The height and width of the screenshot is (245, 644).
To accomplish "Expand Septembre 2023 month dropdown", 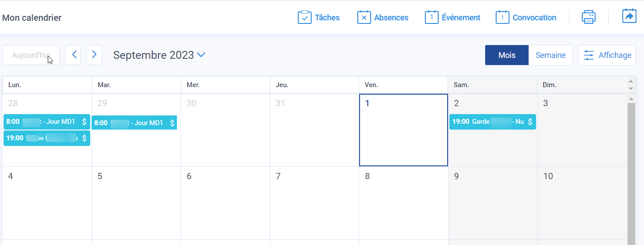I will point(201,55).
